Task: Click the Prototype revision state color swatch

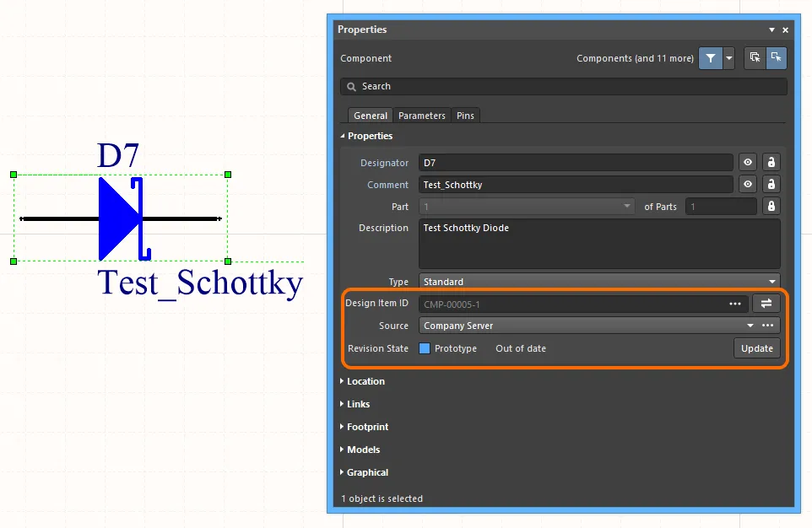Action: click(x=424, y=348)
